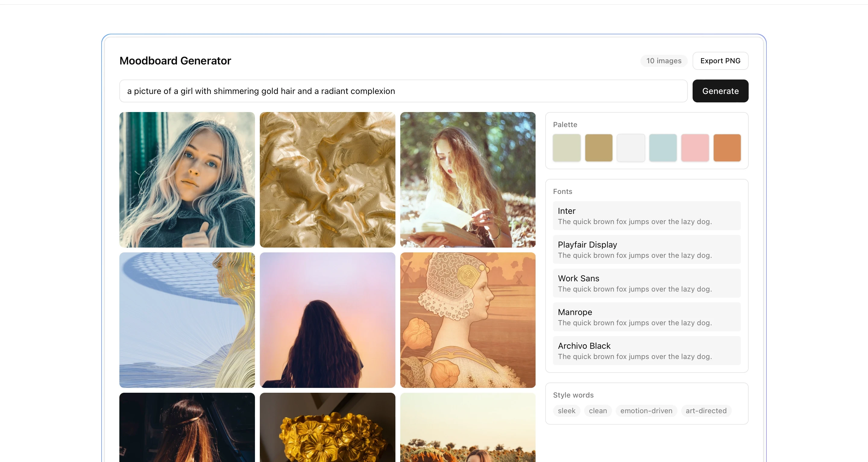
Task: Select the gold tan palette swatch
Action: 599,148
